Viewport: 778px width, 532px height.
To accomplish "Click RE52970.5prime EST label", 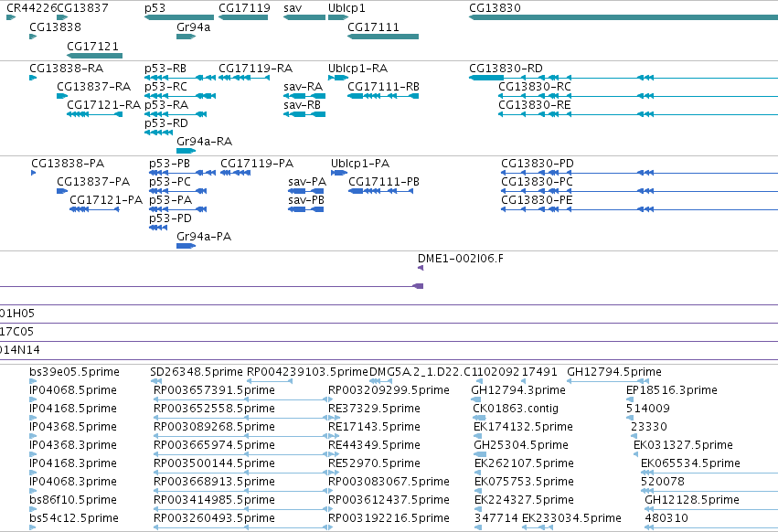I will pos(374,463).
